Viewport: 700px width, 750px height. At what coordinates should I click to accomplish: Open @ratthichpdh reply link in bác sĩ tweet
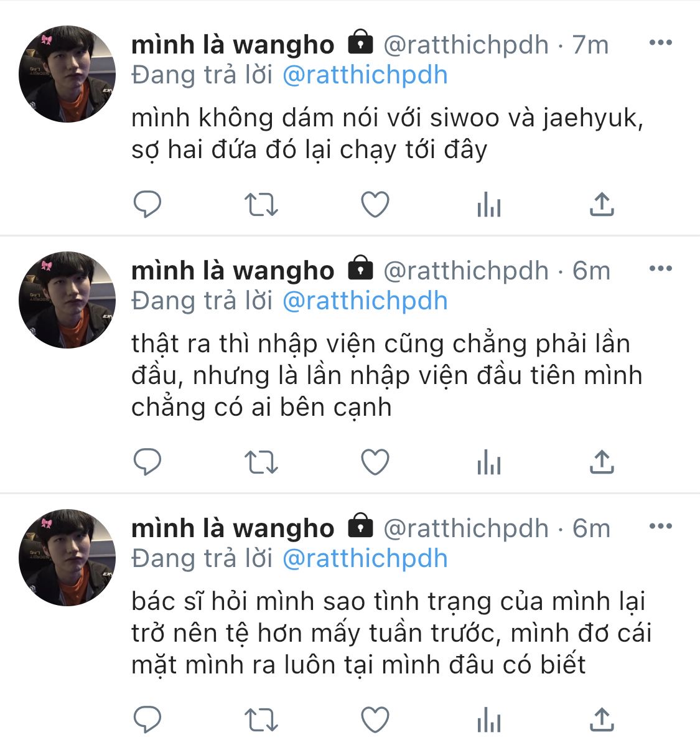365,559
